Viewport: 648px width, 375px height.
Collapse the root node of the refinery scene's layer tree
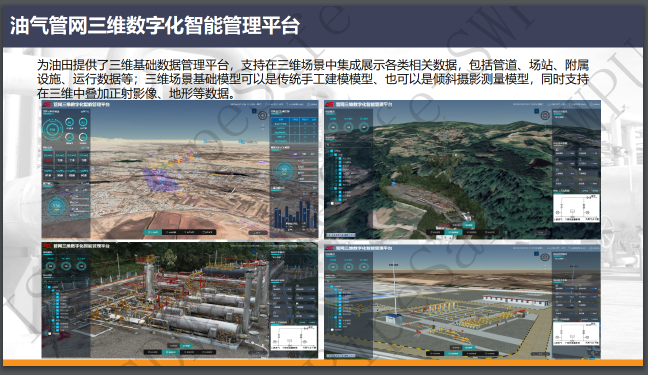45,287
